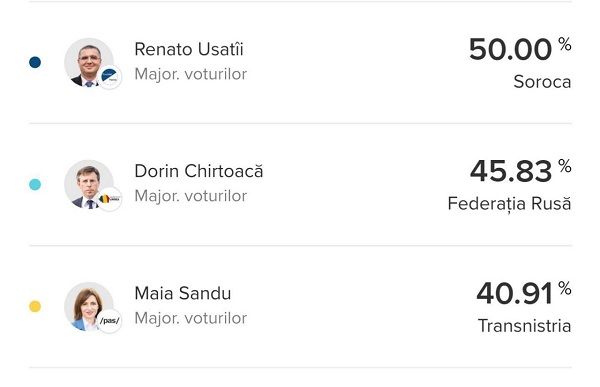Click the 50.00 % result value
Image resolution: width=600 pixels, height=387 pixels.
coord(520,49)
